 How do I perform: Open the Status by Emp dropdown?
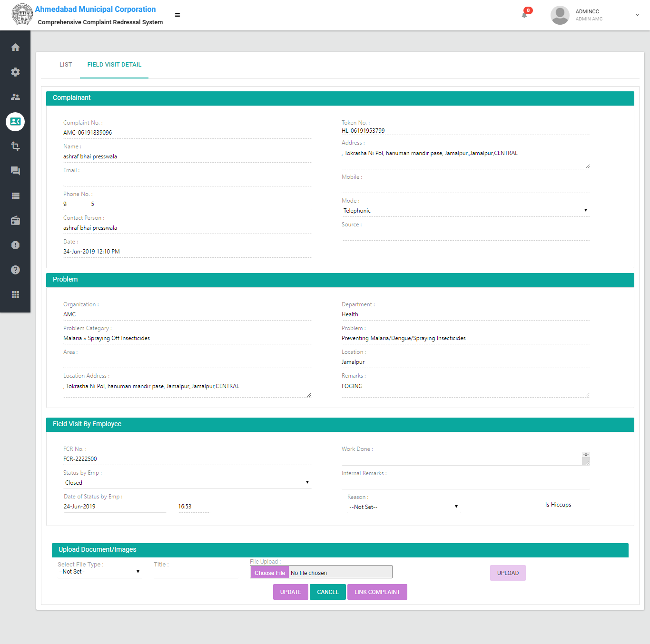coord(187,483)
